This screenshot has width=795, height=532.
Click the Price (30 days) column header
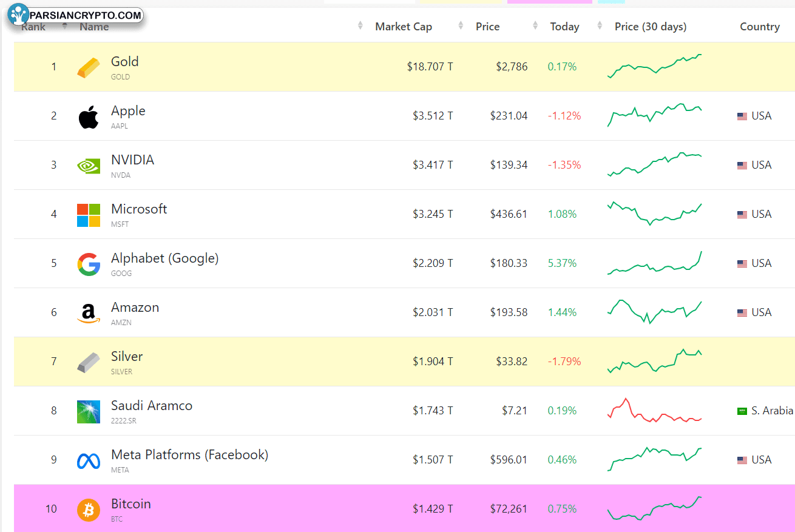coord(651,27)
